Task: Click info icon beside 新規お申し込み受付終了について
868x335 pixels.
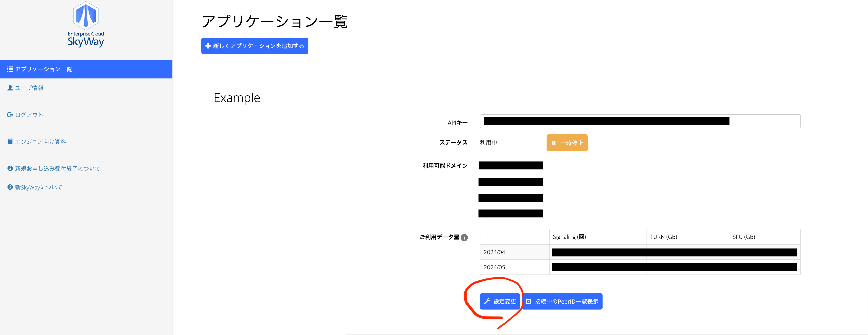Action: click(x=10, y=168)
